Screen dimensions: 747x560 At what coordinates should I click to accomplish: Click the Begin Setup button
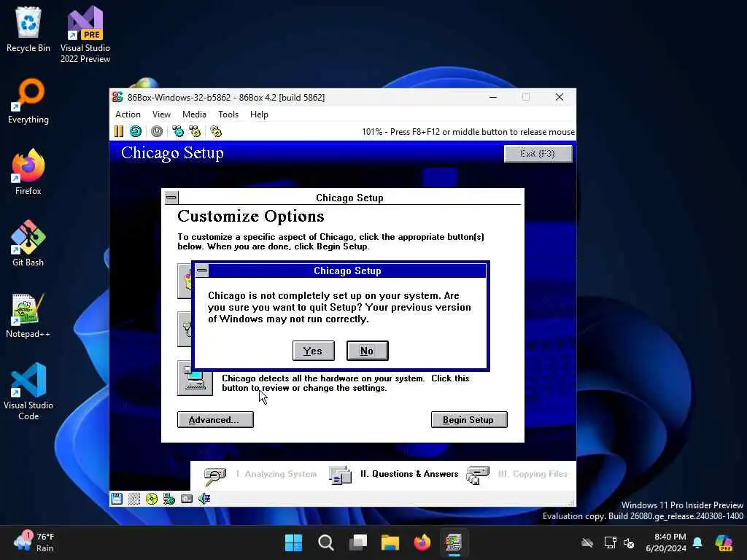(469, 420)
